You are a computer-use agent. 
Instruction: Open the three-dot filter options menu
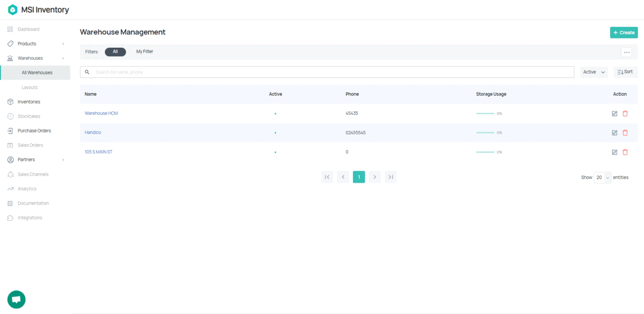(x=627, y=52)
